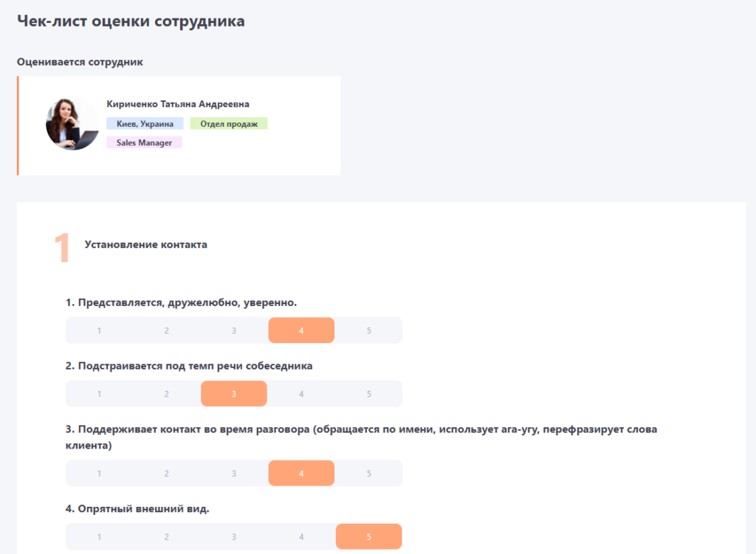This screenshot has height=554, width=756.
Task: Click the Киев, Украина location tag
Action: pos(145,124)
